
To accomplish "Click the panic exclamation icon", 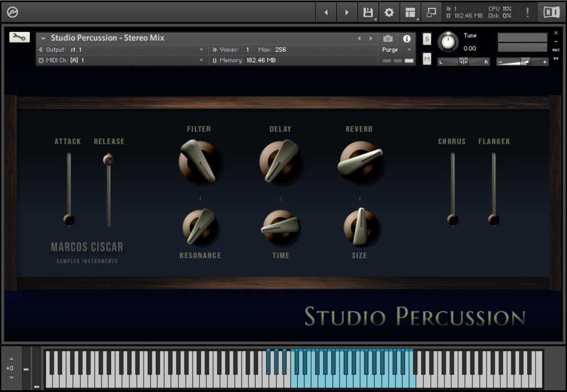I will pyautogui.click(x=527, y=11).
